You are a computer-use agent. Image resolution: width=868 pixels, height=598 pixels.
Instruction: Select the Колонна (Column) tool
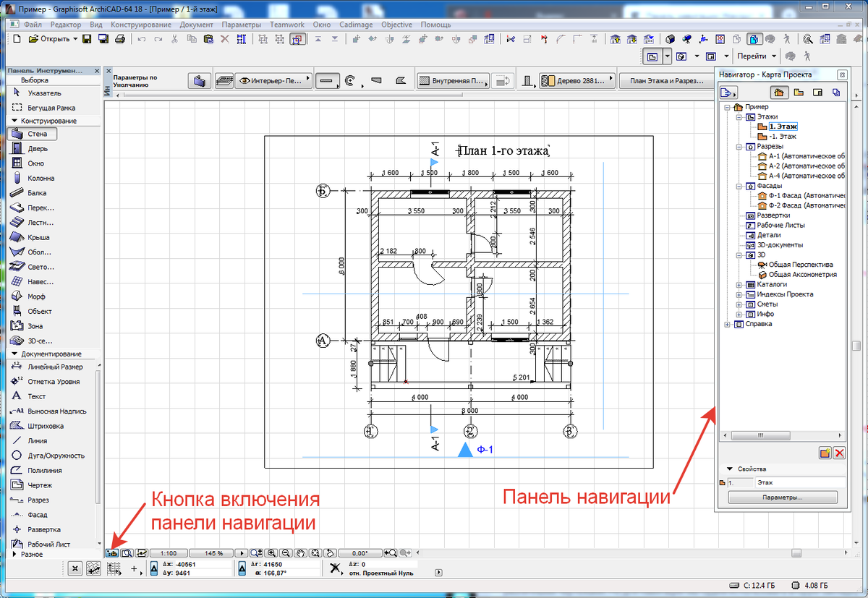(32, 178)
